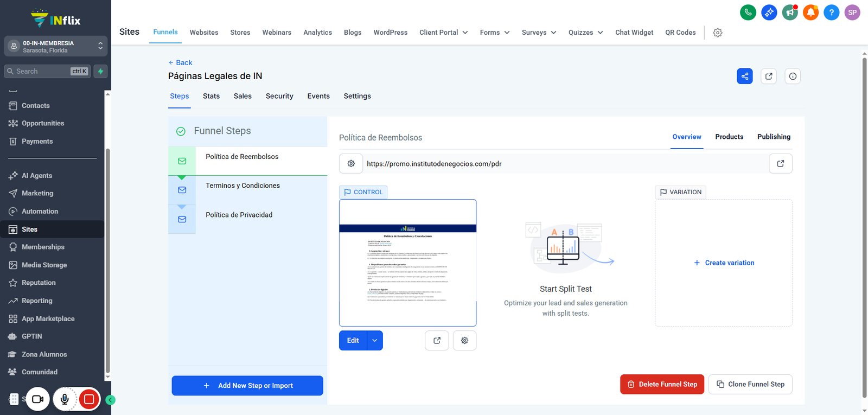The width and height of the screenshot is (868, 415).
Task: Open the megaphone announcements icon
Action: 790,12
